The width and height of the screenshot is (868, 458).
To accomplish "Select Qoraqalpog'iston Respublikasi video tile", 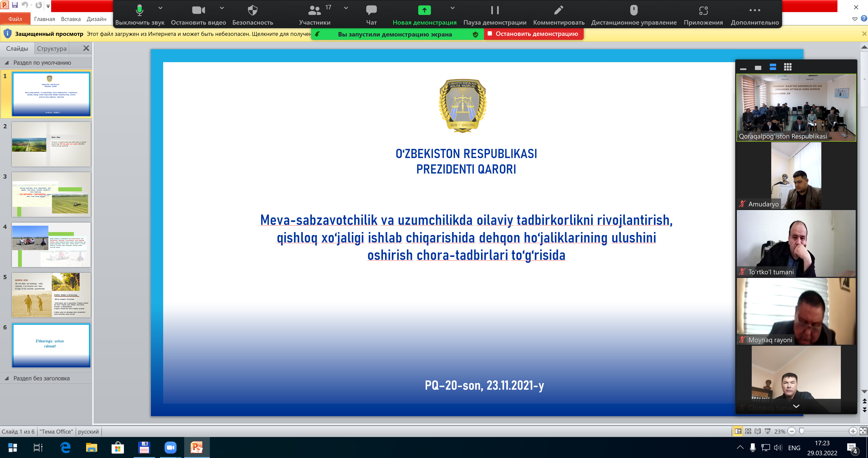I will pyautogui.click(x=796, y=108).
